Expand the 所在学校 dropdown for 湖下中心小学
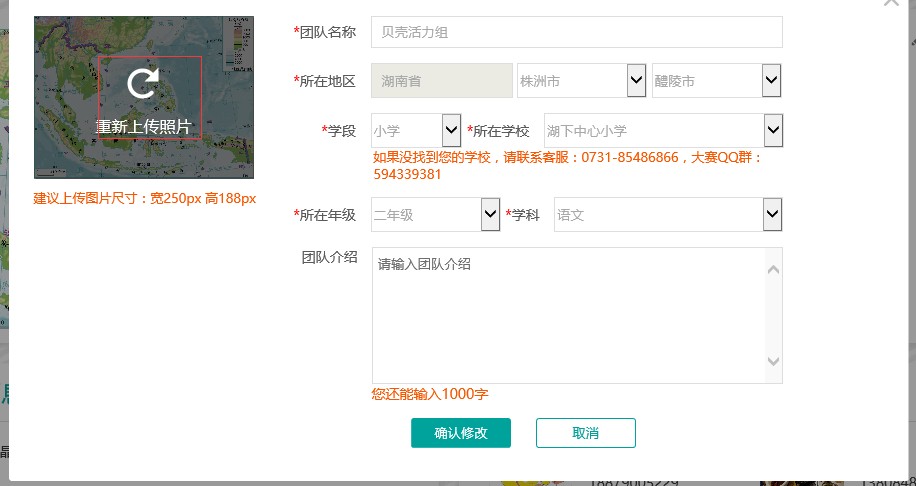The height and width of the screenshot is (486, 916). (662, 130)
